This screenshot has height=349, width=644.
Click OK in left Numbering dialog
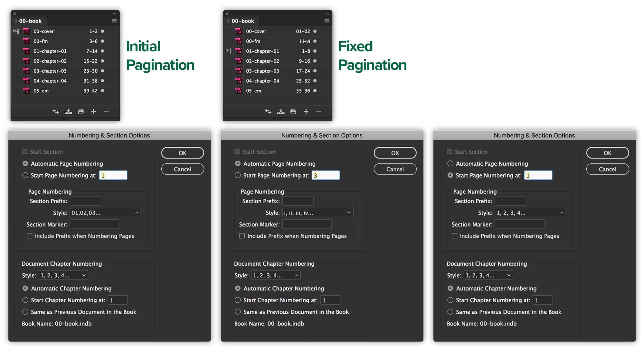click(183, 153)
